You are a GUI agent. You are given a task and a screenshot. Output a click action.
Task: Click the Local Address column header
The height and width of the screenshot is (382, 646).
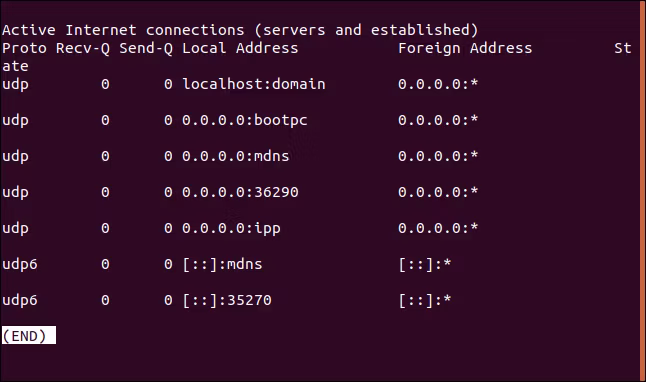tap(240, 48)
